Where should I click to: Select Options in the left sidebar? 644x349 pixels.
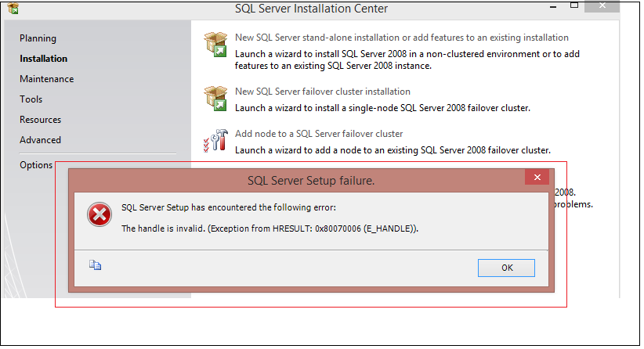pyautogui.click(x=36, y=165)
